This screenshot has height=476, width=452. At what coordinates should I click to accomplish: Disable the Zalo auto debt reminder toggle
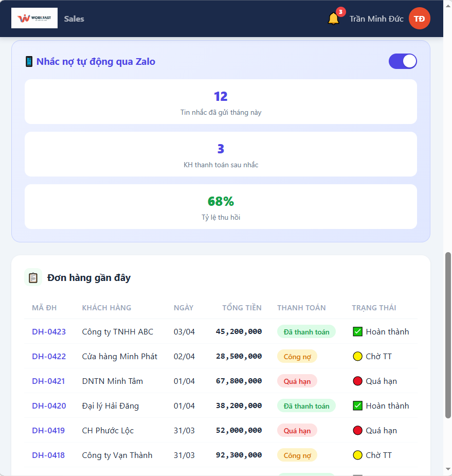click(x=403, y=61)
